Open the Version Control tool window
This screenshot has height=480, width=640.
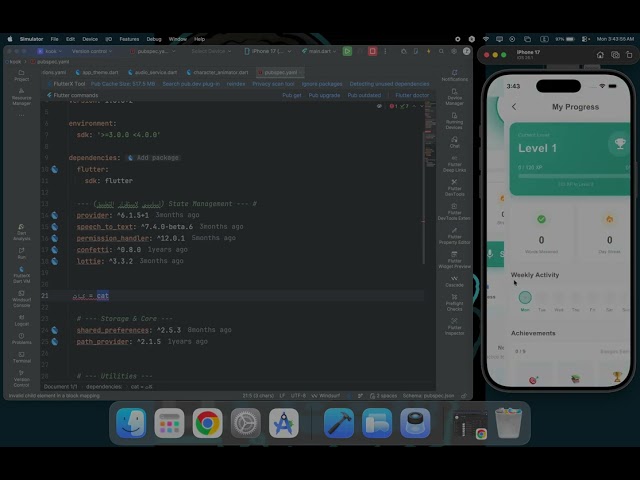[x=21, y=378]
